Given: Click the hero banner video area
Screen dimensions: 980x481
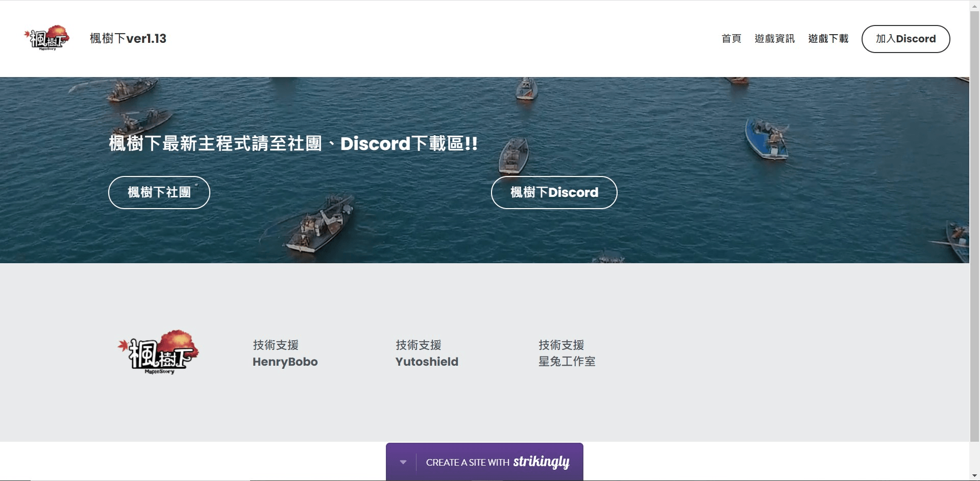Looking at the screenshot, I should click(x=766, y=230).
